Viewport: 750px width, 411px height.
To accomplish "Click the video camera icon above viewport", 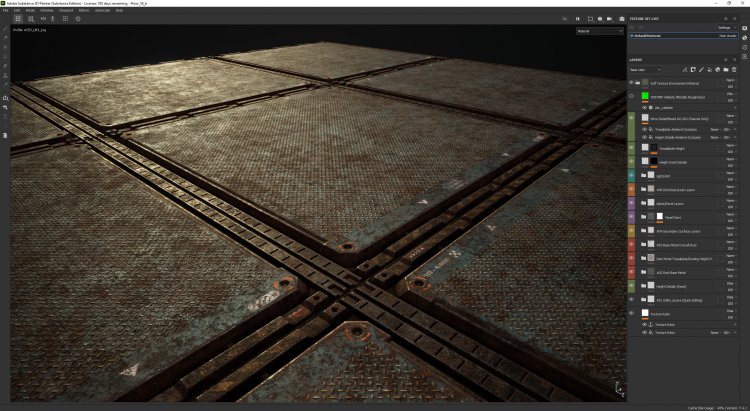I will coord(609,19).
